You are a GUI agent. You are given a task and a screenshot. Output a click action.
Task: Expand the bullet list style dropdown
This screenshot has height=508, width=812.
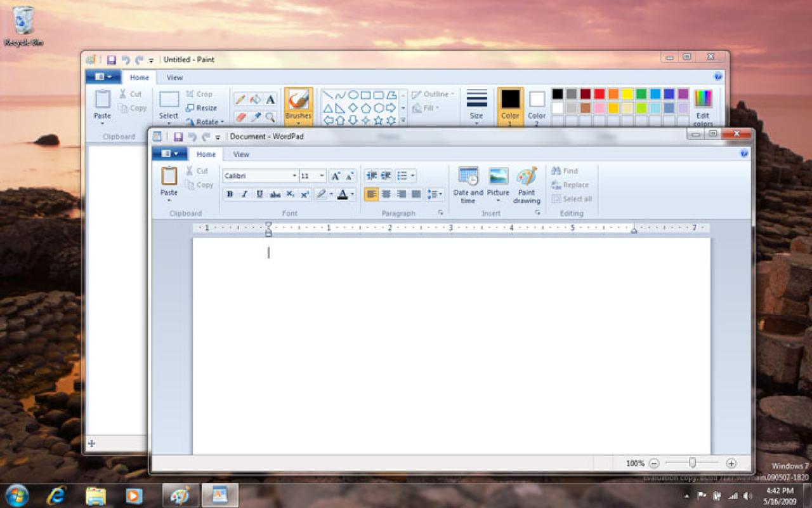[413, 176]
